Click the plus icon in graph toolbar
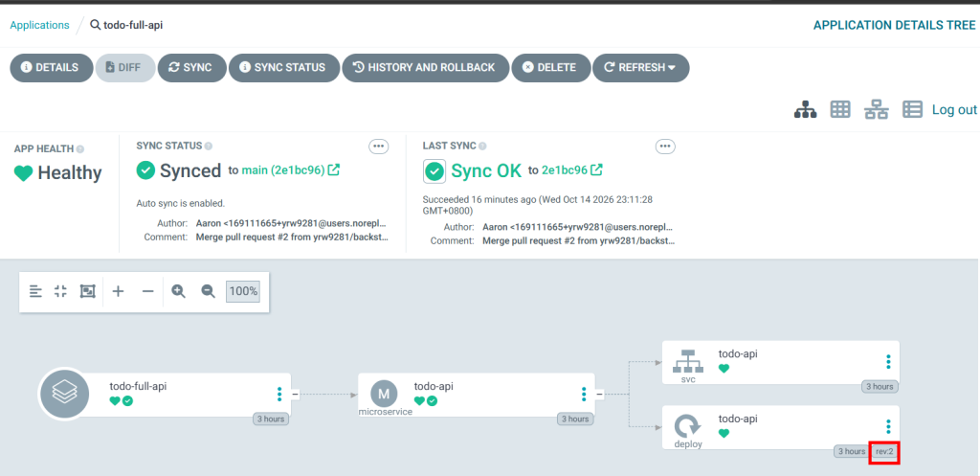Viewport: 980px width, 476px height. (x=118, y=291)
